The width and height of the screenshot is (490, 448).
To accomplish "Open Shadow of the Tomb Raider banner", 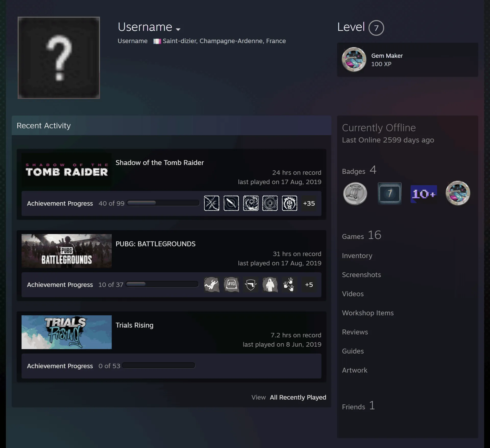I will click(67, 170).
